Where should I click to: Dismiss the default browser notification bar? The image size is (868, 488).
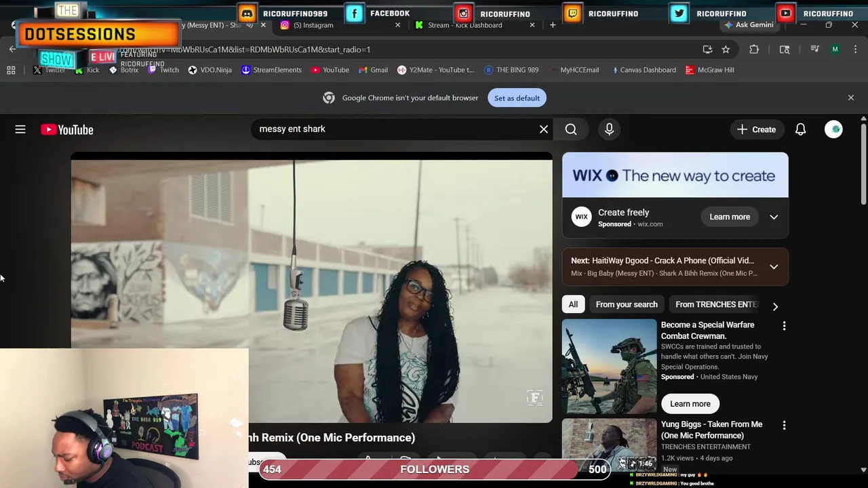click(x=850, y=98)
